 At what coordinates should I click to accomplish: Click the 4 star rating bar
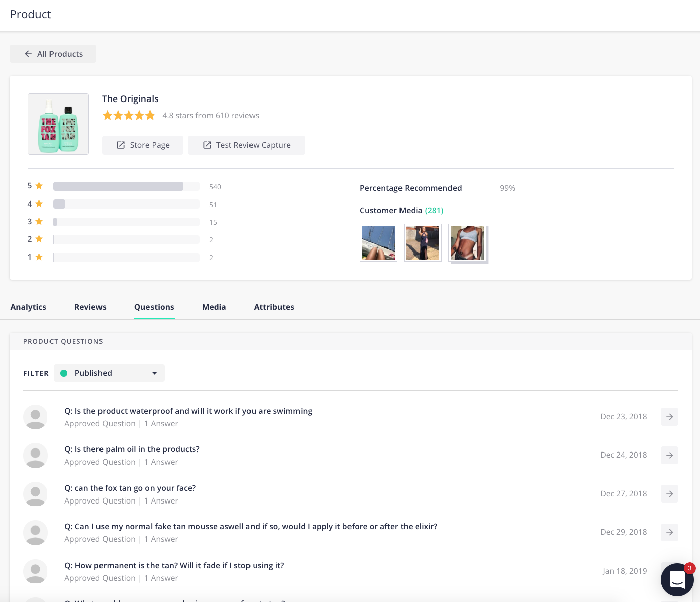[126, 204]
